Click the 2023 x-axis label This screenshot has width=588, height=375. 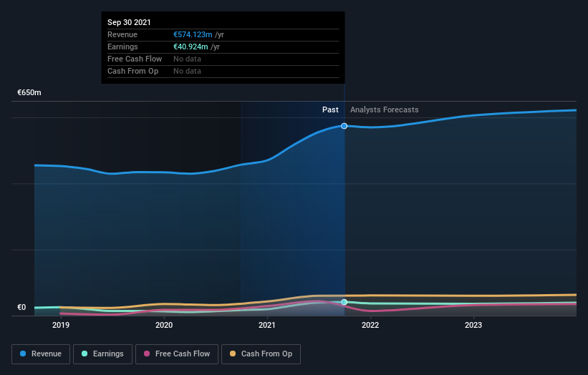(x=473, y=325)
